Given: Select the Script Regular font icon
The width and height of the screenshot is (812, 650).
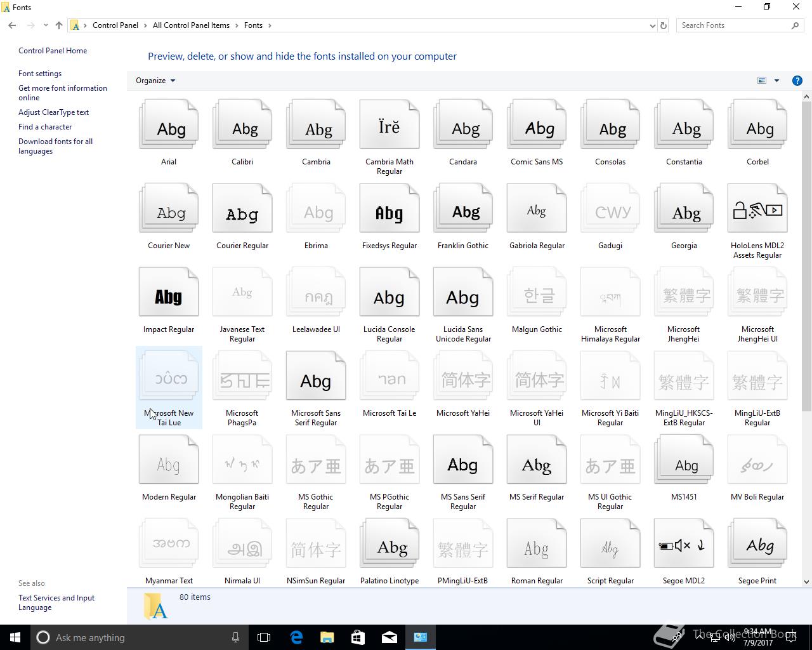Looking at the screenshot, I should [x=610, y=543].
